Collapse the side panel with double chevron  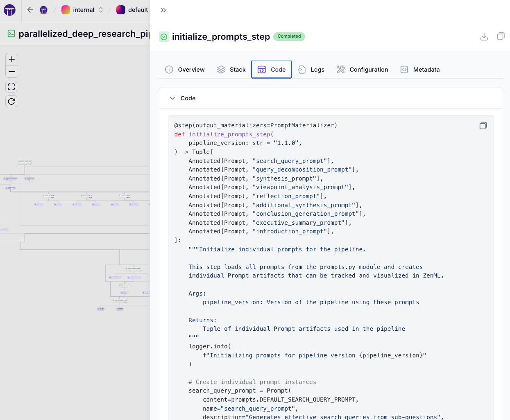click(163, 10)
